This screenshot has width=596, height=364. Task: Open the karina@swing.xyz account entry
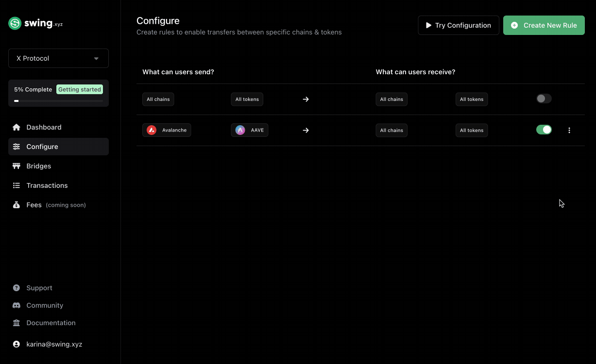click(54, 344)
